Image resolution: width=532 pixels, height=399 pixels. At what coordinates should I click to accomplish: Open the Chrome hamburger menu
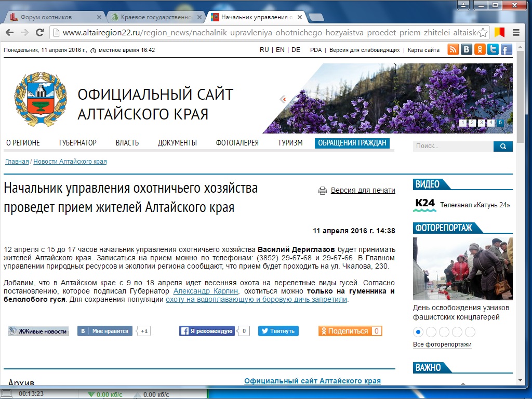pyautogui.click(x=515, y=32)
